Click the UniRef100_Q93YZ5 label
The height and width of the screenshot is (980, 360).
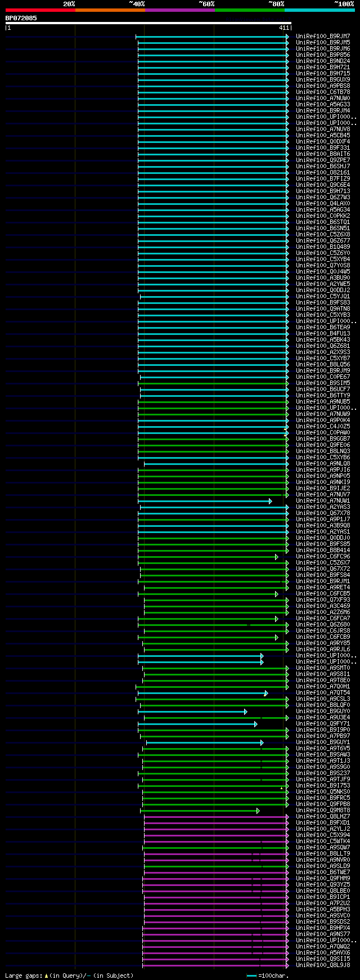(x=323, y=885)
